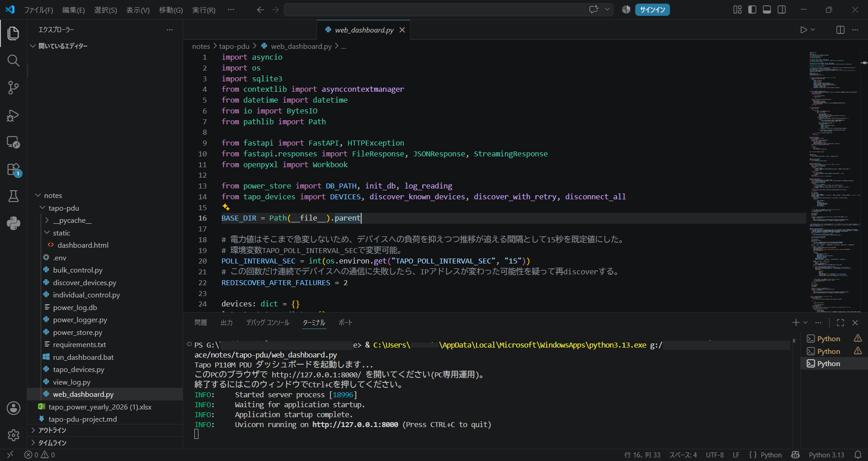The width and height of the screenshot is (868, 461).
Task: Open the View menu
Action: (137, 10)
